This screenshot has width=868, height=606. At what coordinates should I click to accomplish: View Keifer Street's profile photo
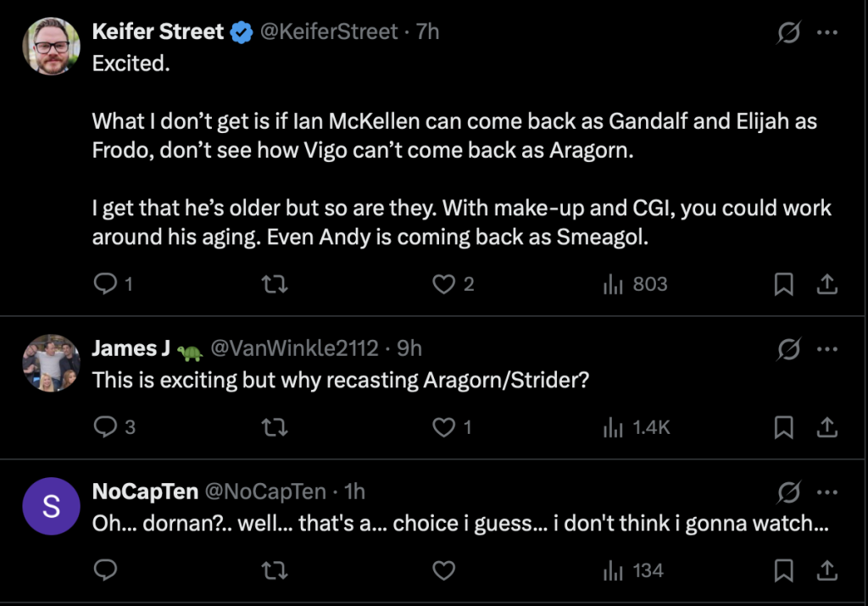pyautogui.click(x=51, y=47)
